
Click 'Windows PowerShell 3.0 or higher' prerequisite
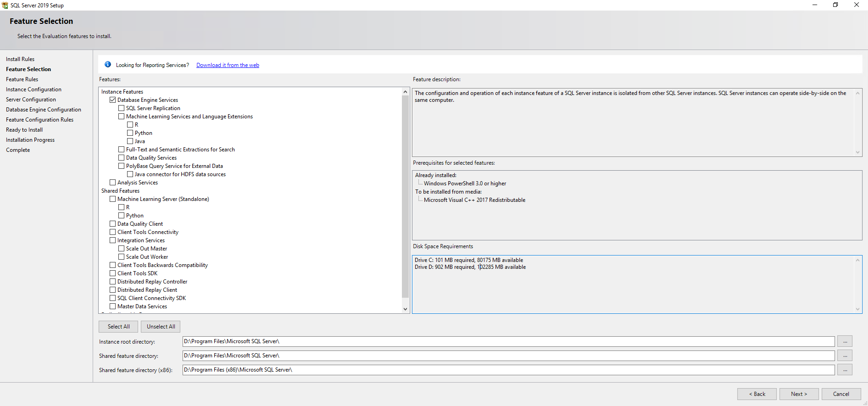465,184
